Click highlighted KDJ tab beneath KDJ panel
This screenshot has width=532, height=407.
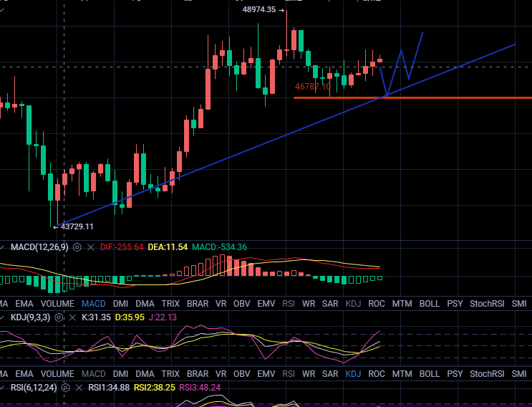pyautogui.click(x=353, y=374)
